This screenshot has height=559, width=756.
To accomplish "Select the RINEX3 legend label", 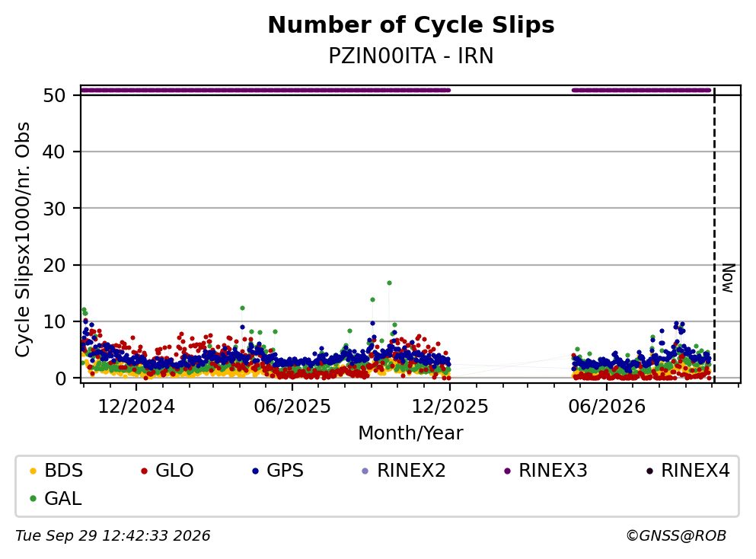I will 553,470.
